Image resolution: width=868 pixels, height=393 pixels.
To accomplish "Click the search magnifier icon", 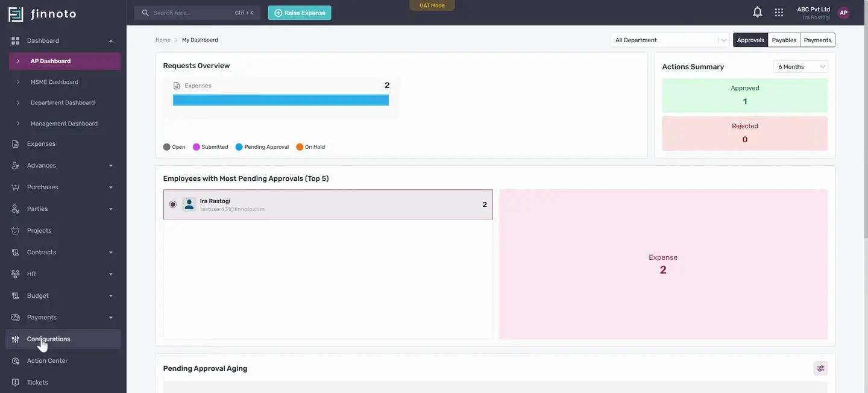I will coord(145,13).
